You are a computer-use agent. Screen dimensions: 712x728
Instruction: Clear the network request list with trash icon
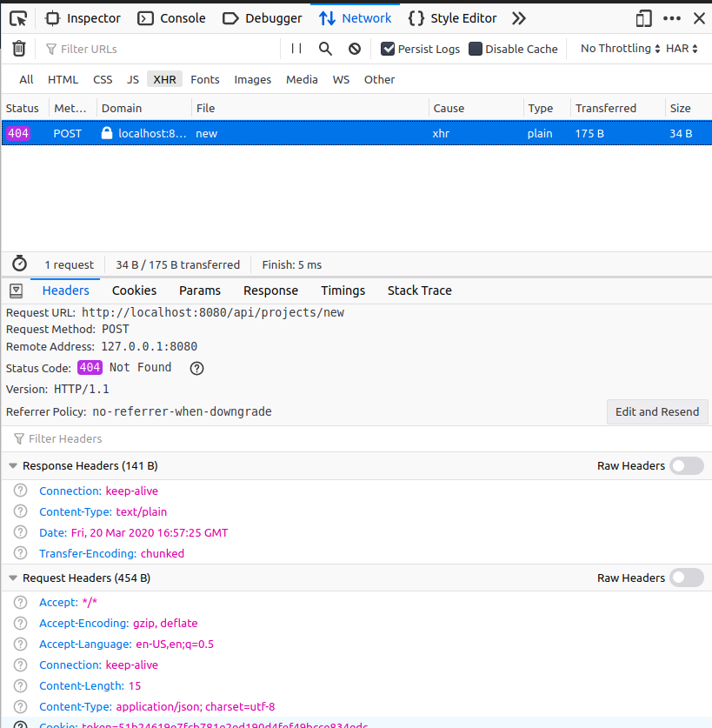click(18, 49)
